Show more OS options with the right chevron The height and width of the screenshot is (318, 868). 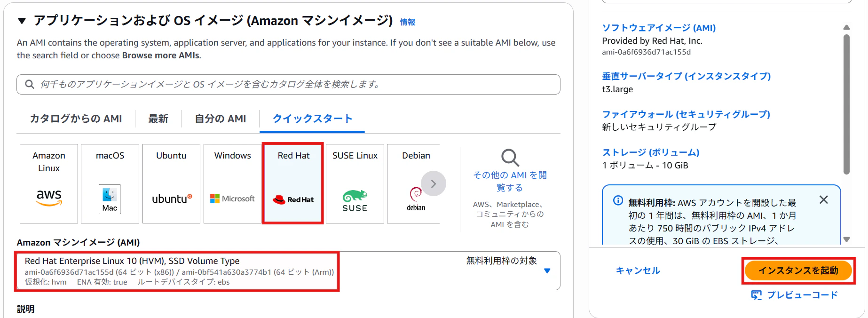433,183
